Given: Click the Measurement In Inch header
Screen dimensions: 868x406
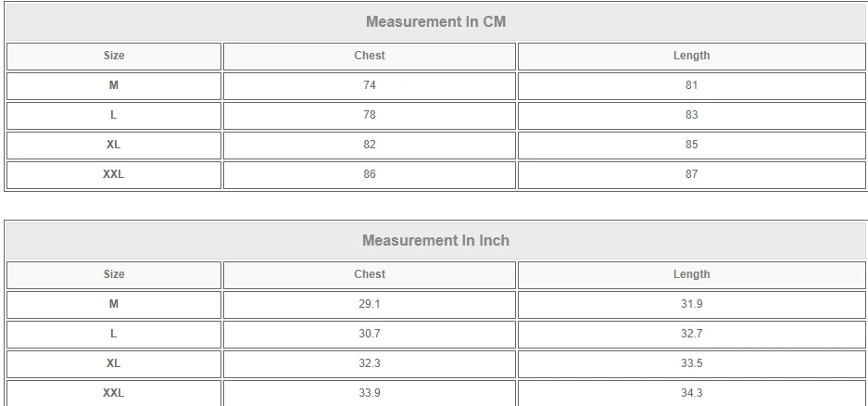Looking at the screenshot, I should click(x=435, y=240).
